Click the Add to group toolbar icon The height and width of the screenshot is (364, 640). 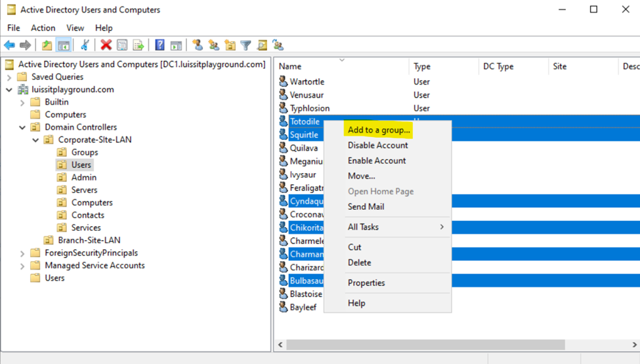tap(278, 45)
